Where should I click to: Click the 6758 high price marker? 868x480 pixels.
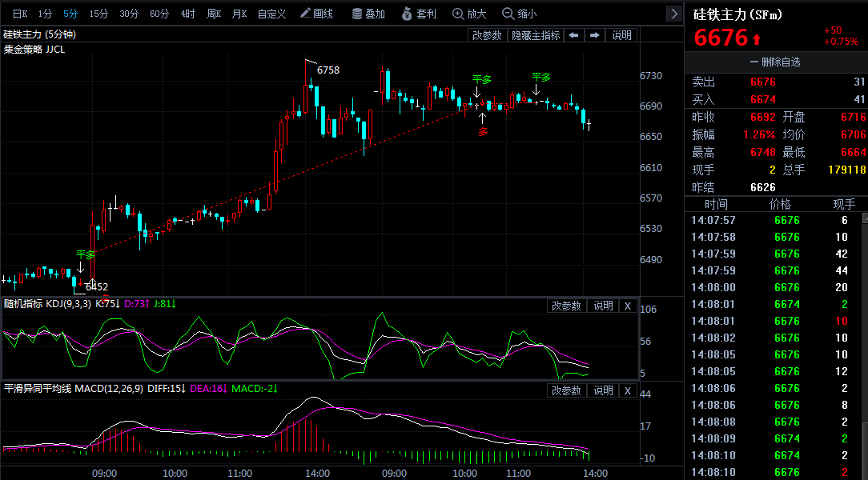[x=328, y=70]
